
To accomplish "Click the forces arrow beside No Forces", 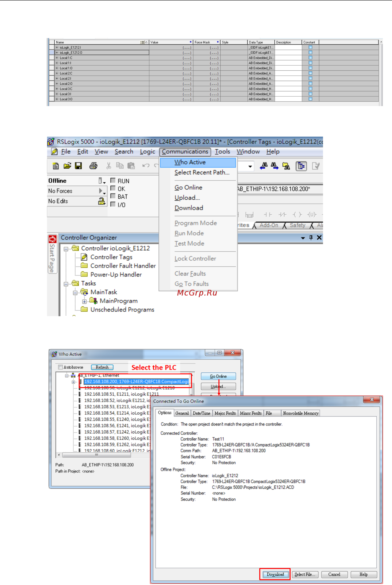I will click(102, 191).
